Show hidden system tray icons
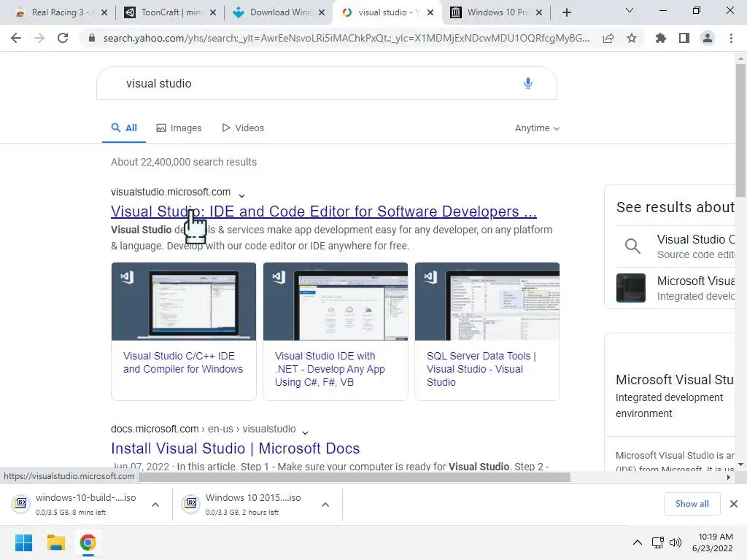 click(x=638, y=542)
